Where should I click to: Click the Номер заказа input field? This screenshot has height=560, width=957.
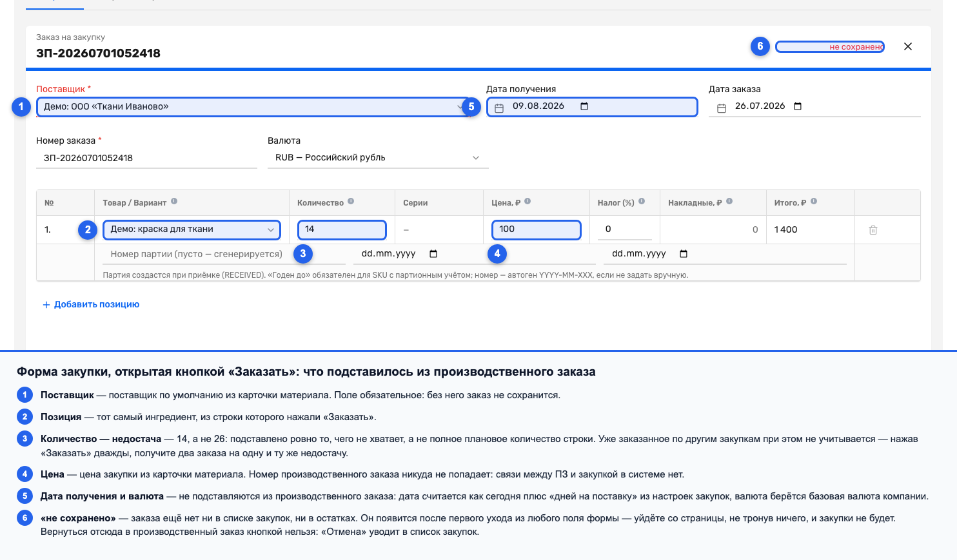[x=146, y=158]
